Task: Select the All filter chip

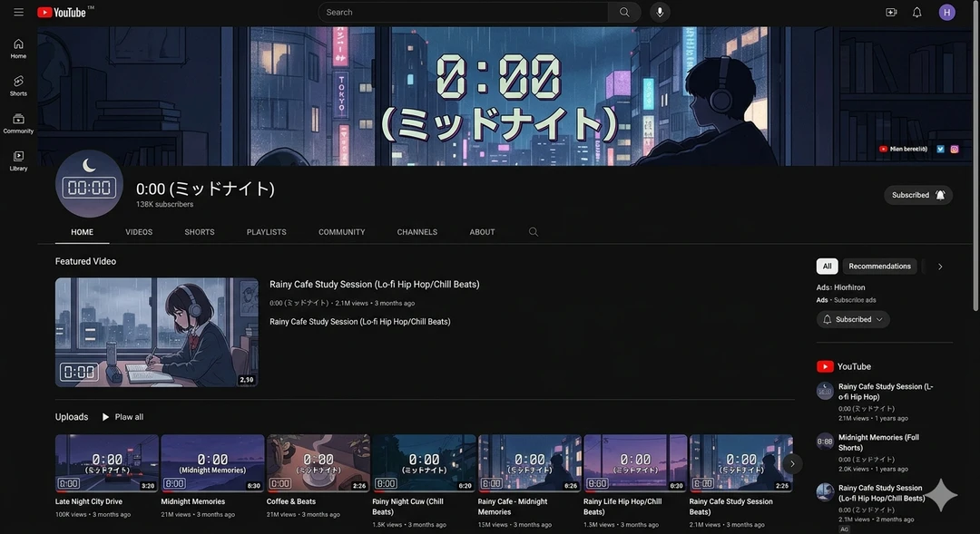Action: (x=827, y=267)
